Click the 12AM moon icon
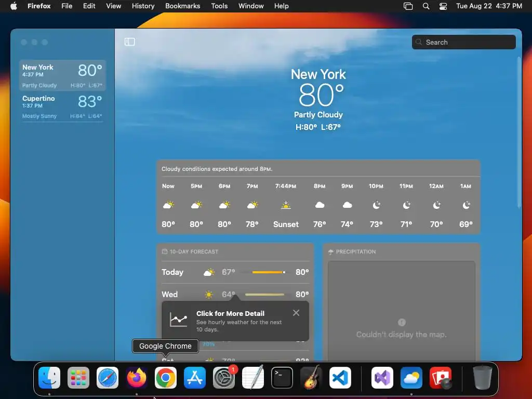This screenshot has width=532, height=399. [436, 205]
